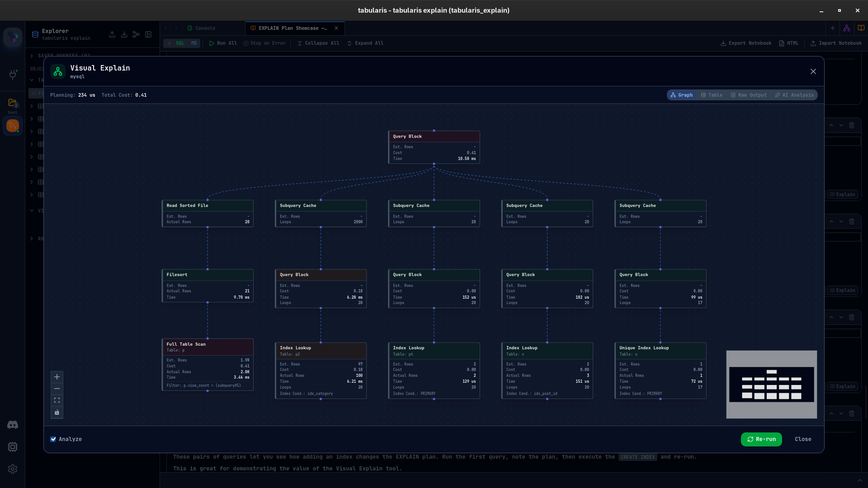Uncheck the Analyze checkbox
Image resolution: width=868 pixels, height=488 pixels.
point(53,439)
